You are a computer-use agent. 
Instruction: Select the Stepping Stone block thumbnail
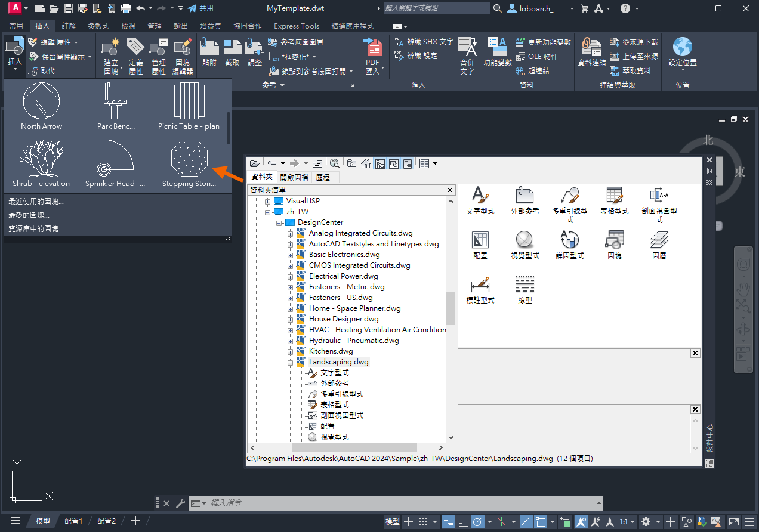(x=189, y=163)
